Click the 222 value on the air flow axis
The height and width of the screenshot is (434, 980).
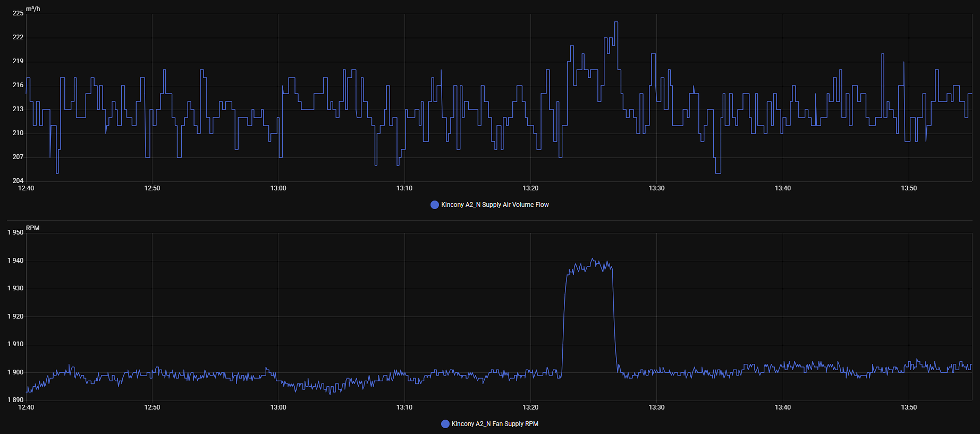click(18, 37)
